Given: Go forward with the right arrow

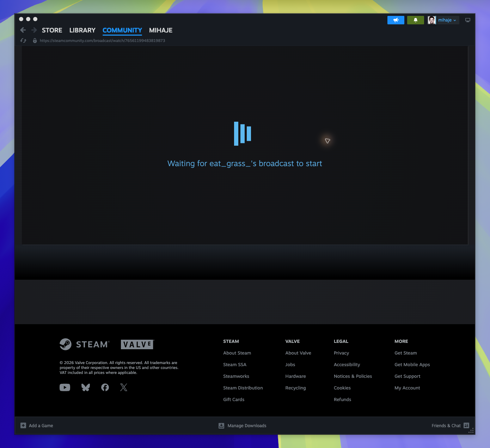Looking at the screenshot, I should [34, 30].
